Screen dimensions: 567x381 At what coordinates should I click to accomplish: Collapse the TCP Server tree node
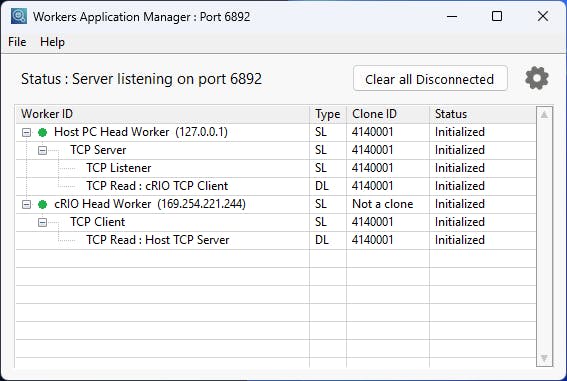[42, 150]
